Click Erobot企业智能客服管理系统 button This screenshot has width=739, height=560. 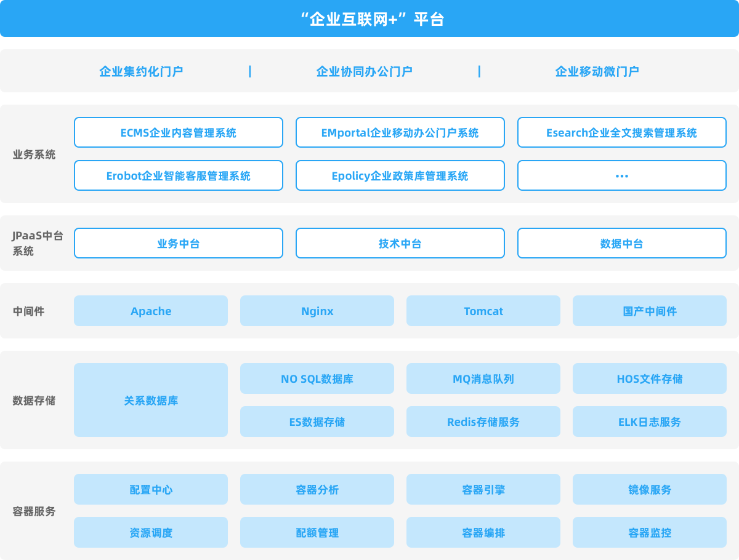tap(179, 176)
